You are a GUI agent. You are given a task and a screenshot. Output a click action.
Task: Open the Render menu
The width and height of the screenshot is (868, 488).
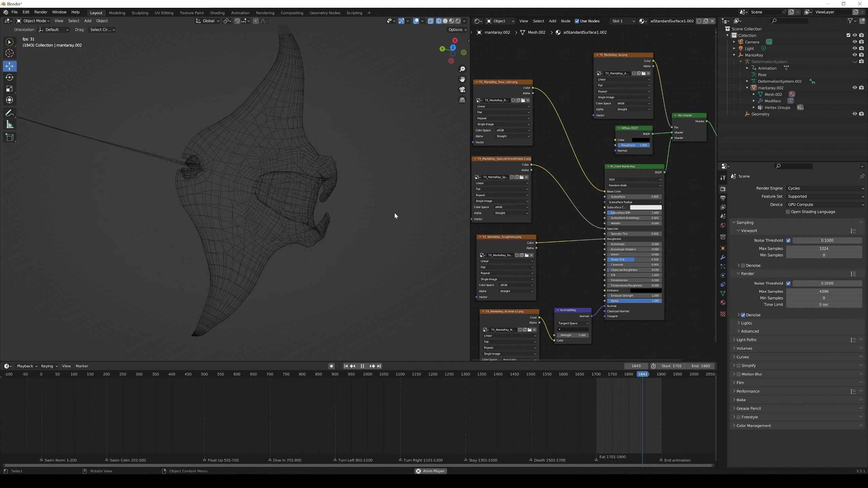pyautogui.click(x=41, y=12)
